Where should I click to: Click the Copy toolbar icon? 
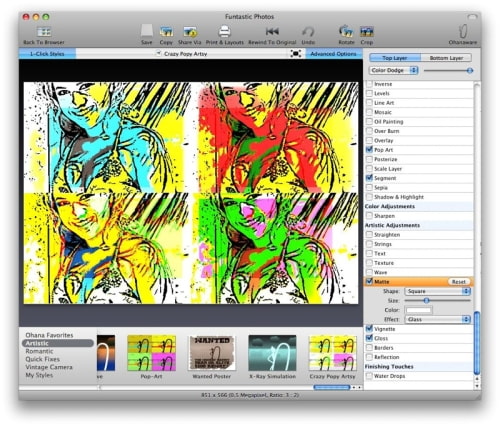tap(166, 32)
